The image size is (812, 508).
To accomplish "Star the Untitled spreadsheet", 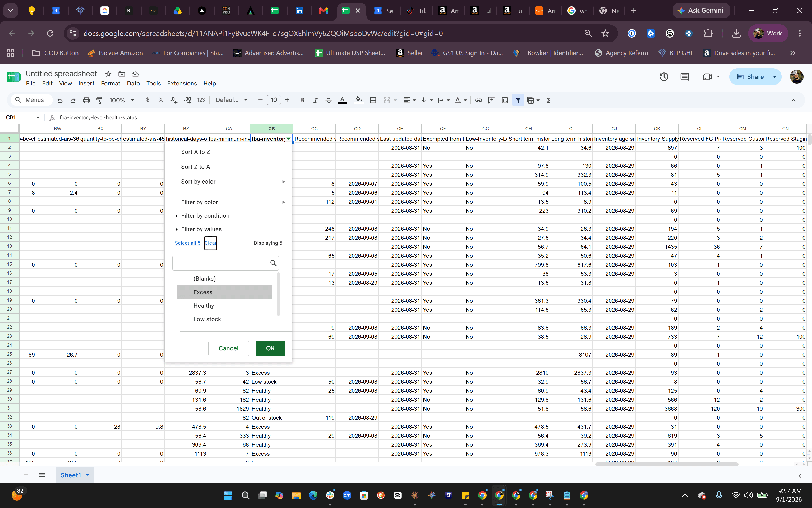I will (x=108, y=74).
